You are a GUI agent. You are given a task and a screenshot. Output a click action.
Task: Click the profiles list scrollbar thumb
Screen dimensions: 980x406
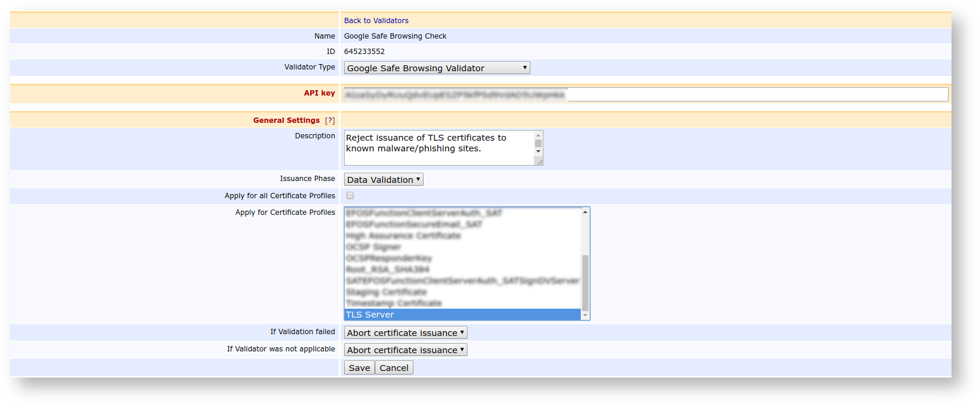[585, 283]
